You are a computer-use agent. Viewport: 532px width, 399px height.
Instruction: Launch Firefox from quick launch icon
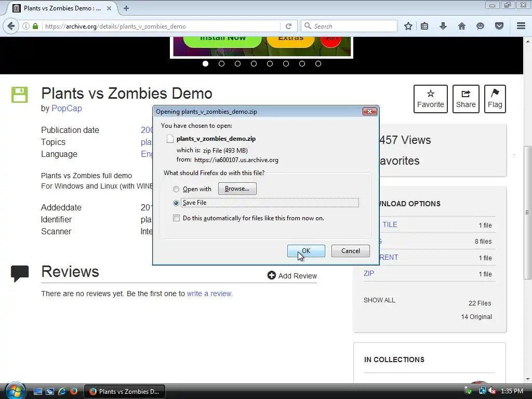tap(74, 392)
